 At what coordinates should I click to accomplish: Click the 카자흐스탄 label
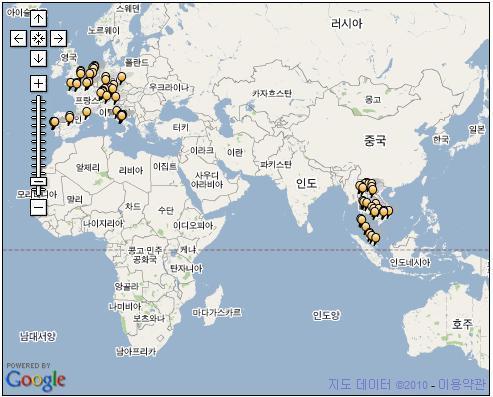pyautogui.click(x=272, y=93)
